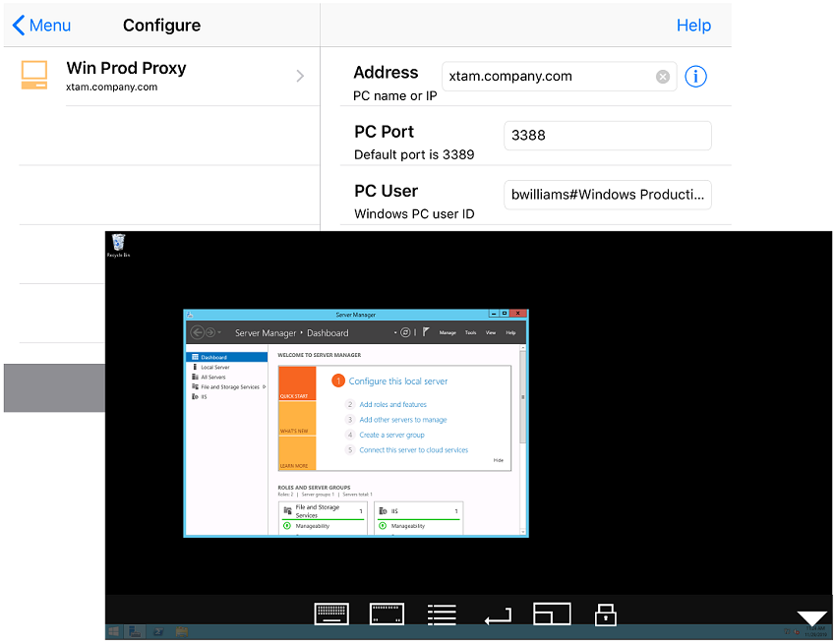The height and width of the screenshot is (644, 836).
Task: Select the extended keys keyboard icon
Action: pyautogui.click(x=386, y=614)
